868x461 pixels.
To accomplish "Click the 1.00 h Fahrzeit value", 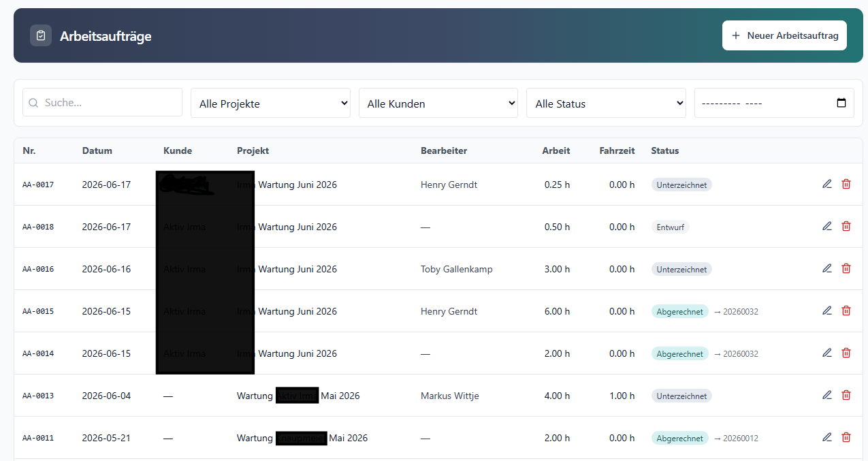I will 622,396.
